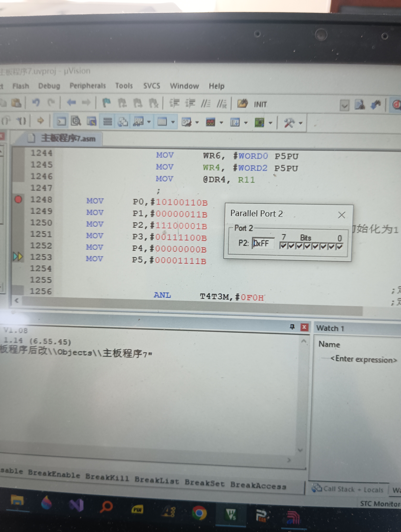Toggle Port 2 bit 5 checkbox
The width and height of the screenshot is (401, 532).
pos(299,246)
